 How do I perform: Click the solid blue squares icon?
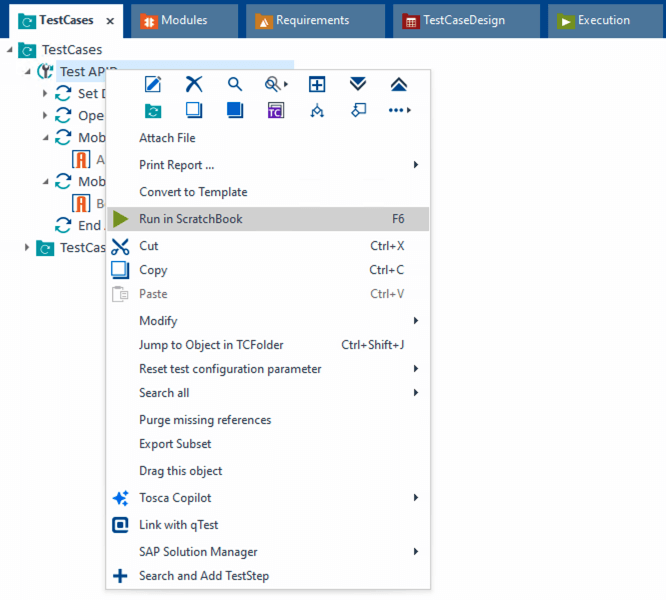click(235, 110)
